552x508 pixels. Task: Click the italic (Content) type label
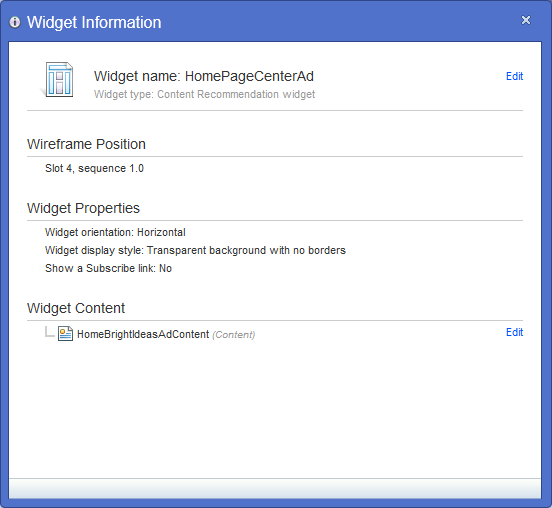tap(233, 334)
